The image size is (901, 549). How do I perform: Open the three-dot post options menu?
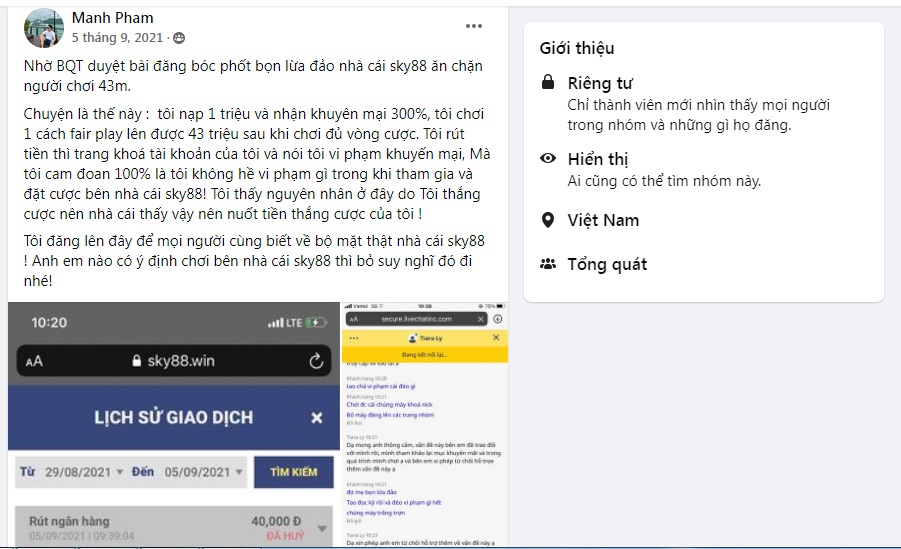pos(473,26)
